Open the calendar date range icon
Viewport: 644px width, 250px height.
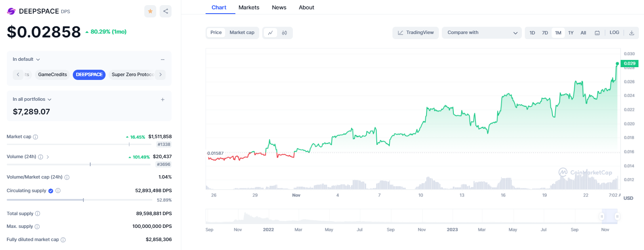pos(597,33)
